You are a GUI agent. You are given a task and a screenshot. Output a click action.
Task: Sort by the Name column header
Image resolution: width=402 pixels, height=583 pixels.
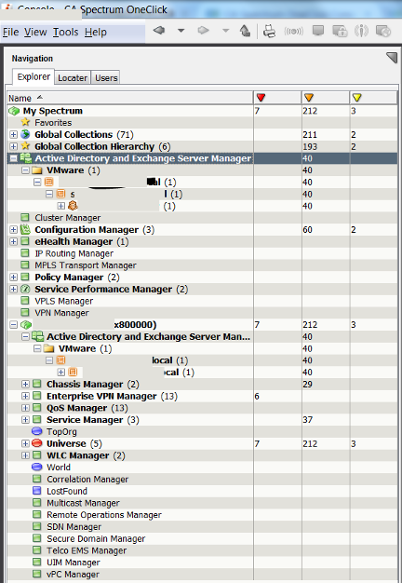tap(130, 98)
